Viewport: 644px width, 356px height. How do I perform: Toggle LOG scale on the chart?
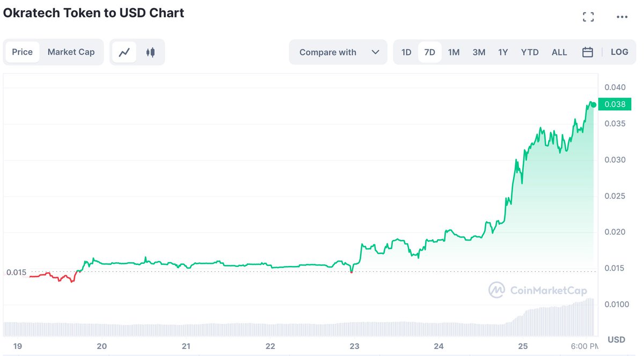point(619,51)
